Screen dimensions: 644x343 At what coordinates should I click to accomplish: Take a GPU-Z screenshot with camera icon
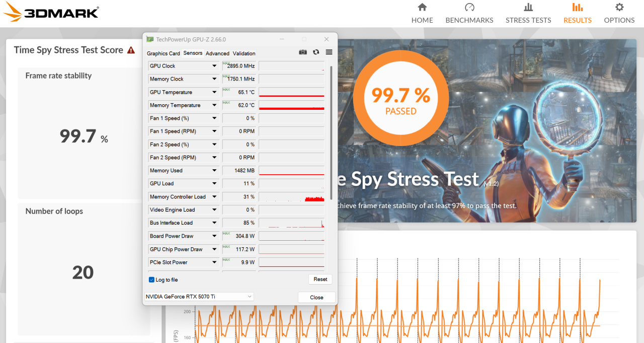click(x=303, y=52)
